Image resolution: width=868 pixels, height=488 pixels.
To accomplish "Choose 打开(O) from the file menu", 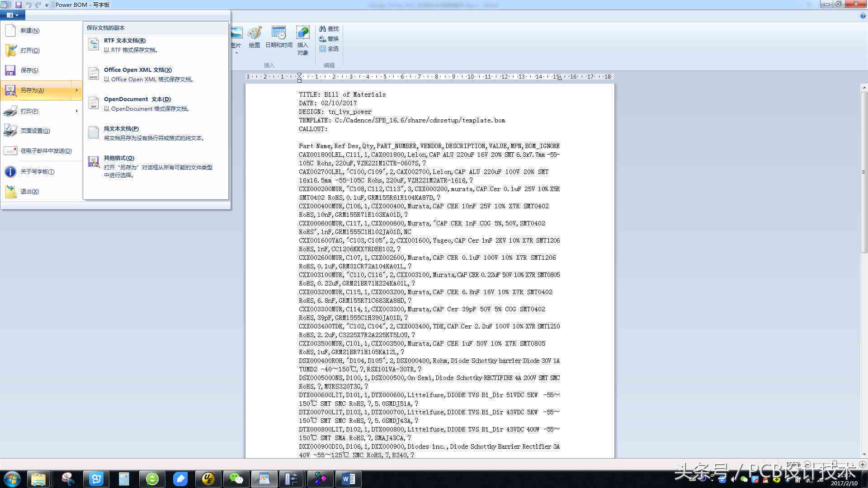I will pyautogui.click(x=41, y=50).
